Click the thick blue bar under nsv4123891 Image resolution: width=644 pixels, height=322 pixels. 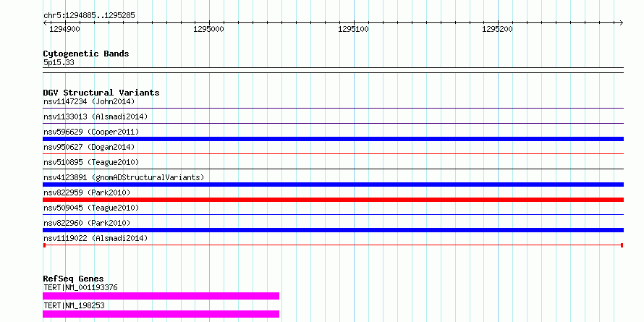pyautogui.click(x=333, y=185)
